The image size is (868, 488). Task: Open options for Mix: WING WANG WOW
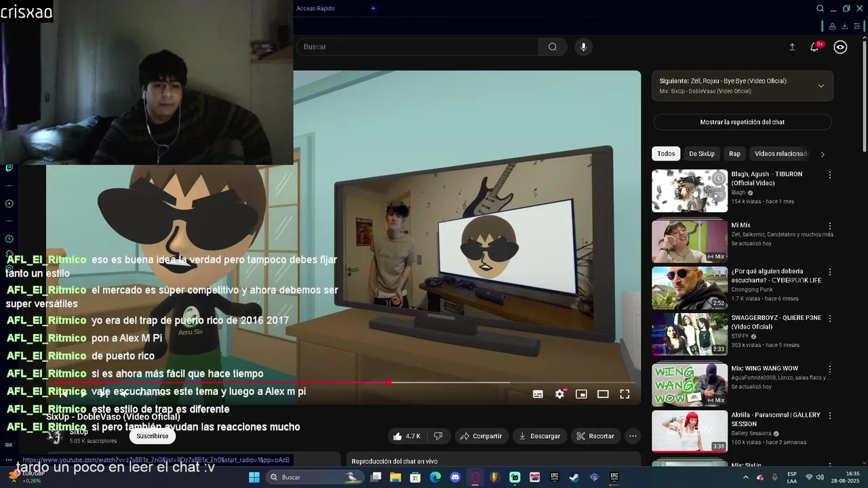click(829, 369)
